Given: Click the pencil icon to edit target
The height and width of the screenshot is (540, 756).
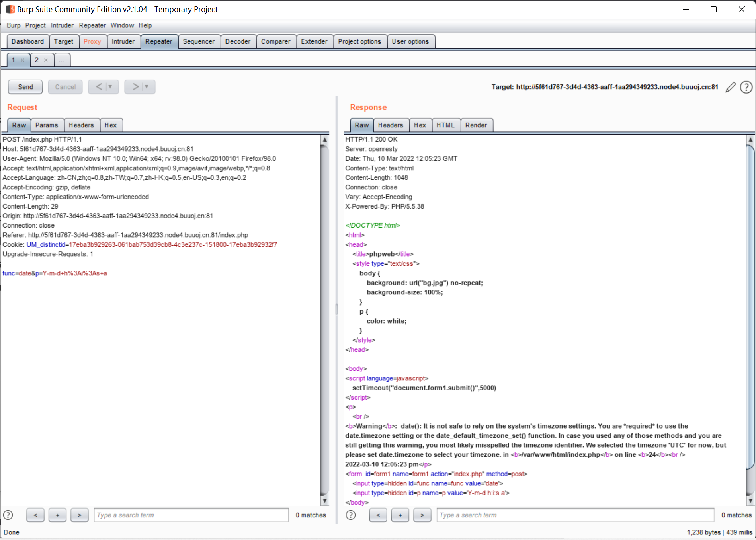Looking at the screenshot, I should (730, 87).
